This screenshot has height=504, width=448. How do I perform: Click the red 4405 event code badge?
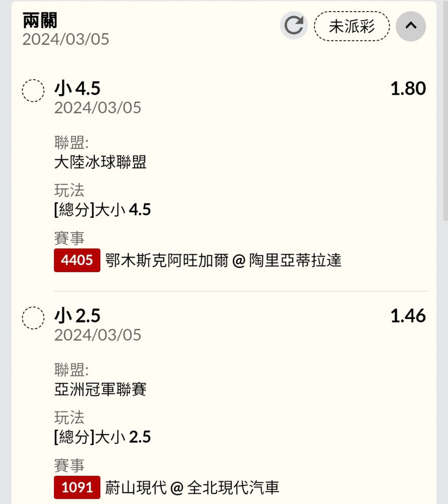[77, 260]
